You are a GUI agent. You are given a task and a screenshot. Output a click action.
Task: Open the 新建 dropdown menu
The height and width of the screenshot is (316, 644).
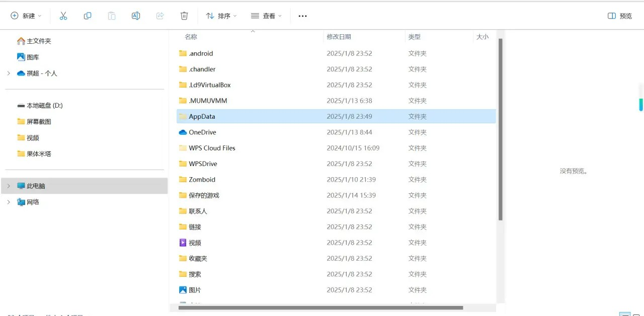(26, 16)
